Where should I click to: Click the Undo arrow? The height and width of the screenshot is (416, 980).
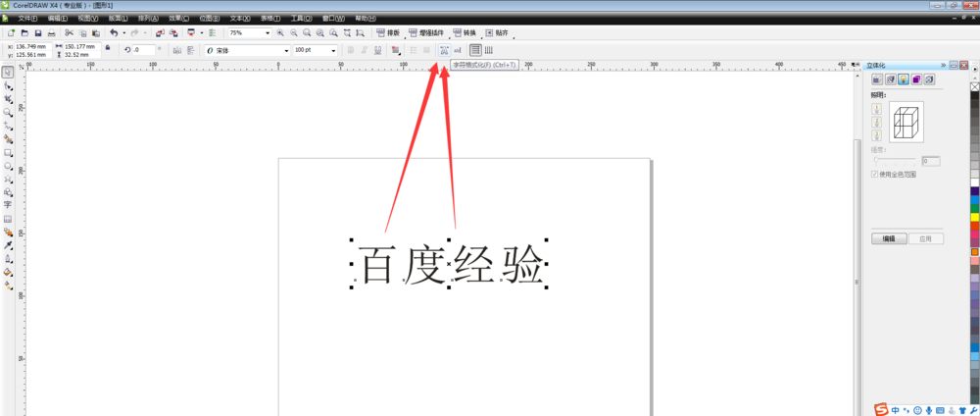114,32
